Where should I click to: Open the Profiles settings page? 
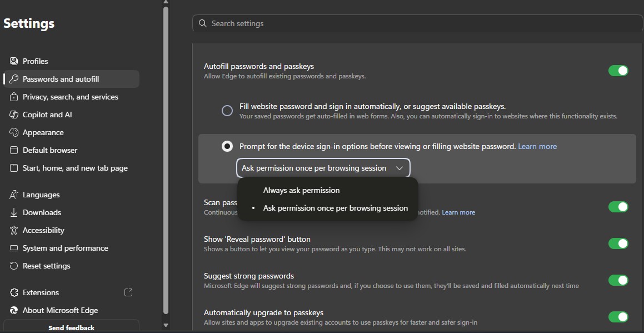point(72,61)
